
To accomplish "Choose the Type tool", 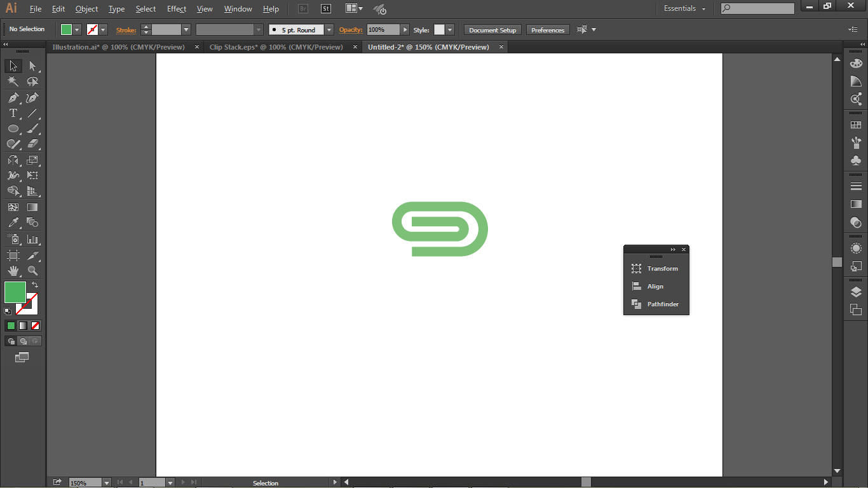I will point(13,114).
